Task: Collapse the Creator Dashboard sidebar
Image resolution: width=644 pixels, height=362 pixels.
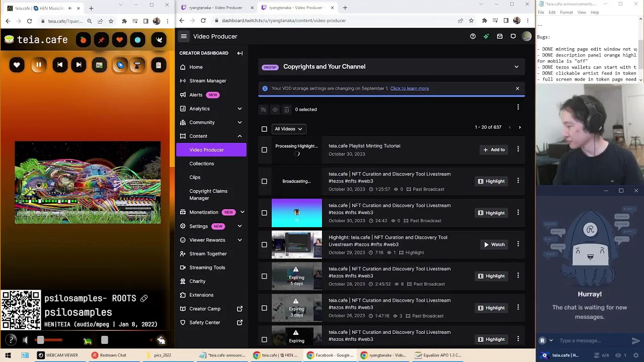Action: click(240, 53)
